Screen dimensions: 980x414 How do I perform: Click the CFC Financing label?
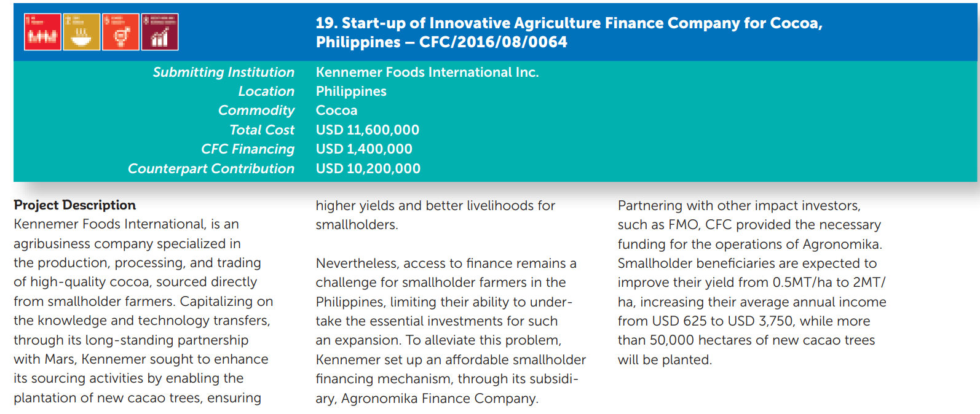click(248, 149)
